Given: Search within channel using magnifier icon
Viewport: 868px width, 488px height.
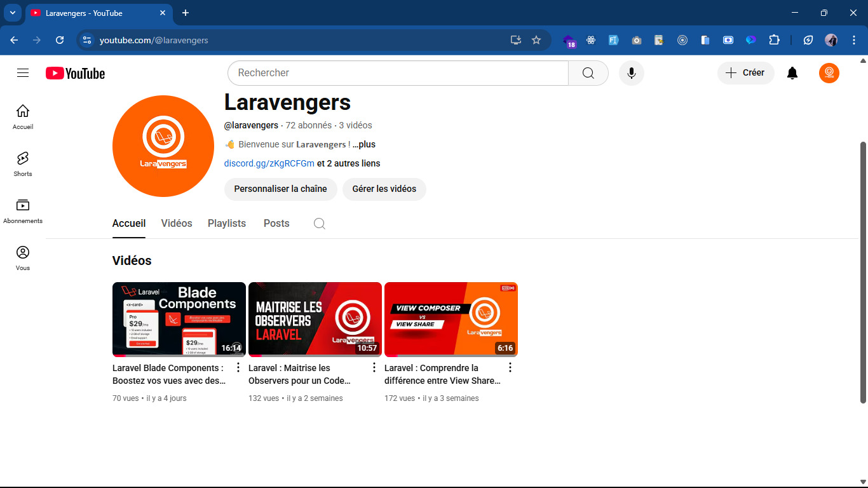Looking at the screenshot, I should click(320, 224).
